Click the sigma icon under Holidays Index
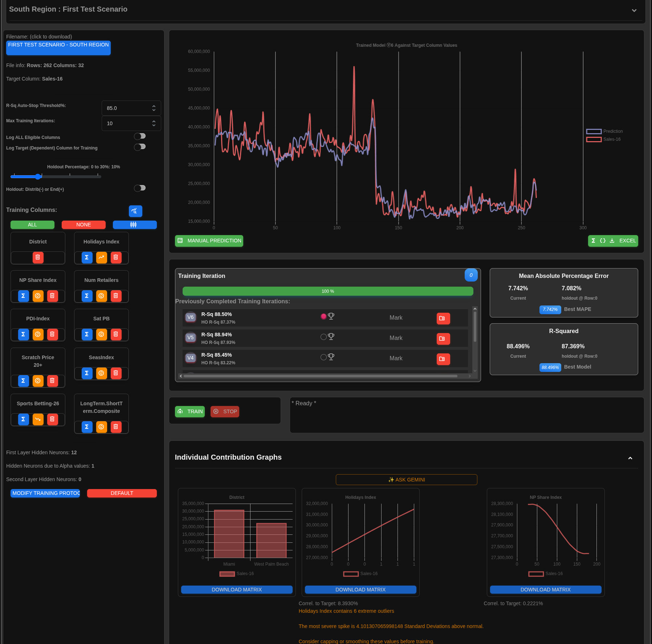Screen dimensions: 652x644 tap(87, 257)
